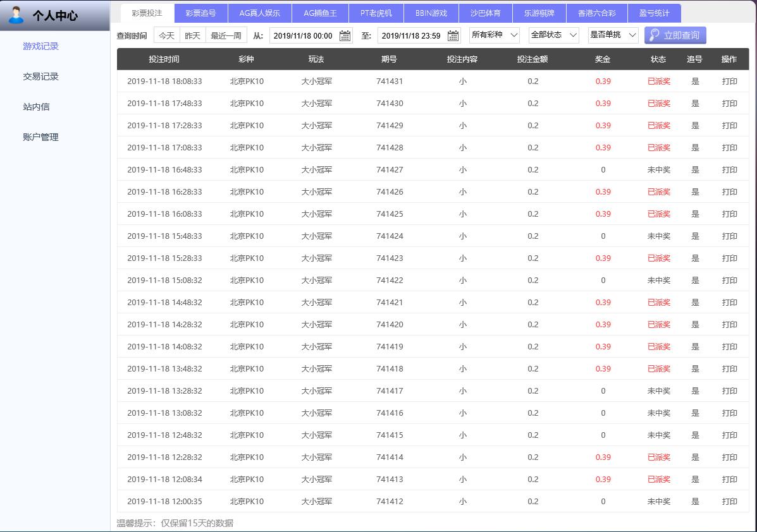Select the 昨天 time filter
Screen dimensions: 757x532
(193, 36)
